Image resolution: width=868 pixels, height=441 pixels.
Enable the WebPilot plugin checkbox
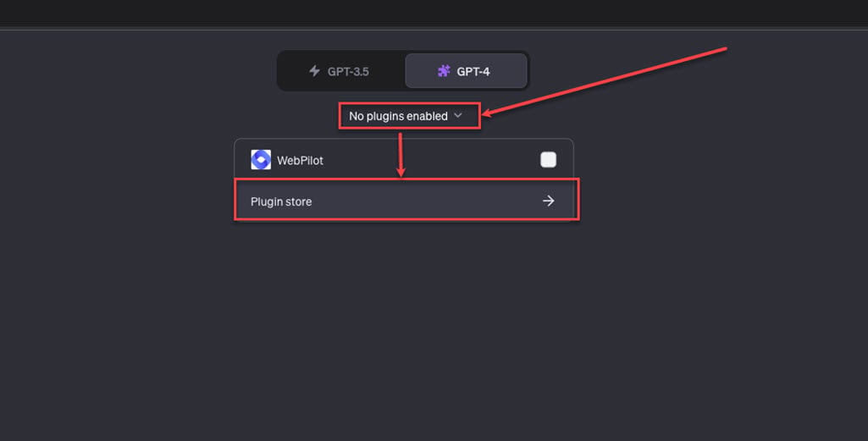[x=548, y=160]
